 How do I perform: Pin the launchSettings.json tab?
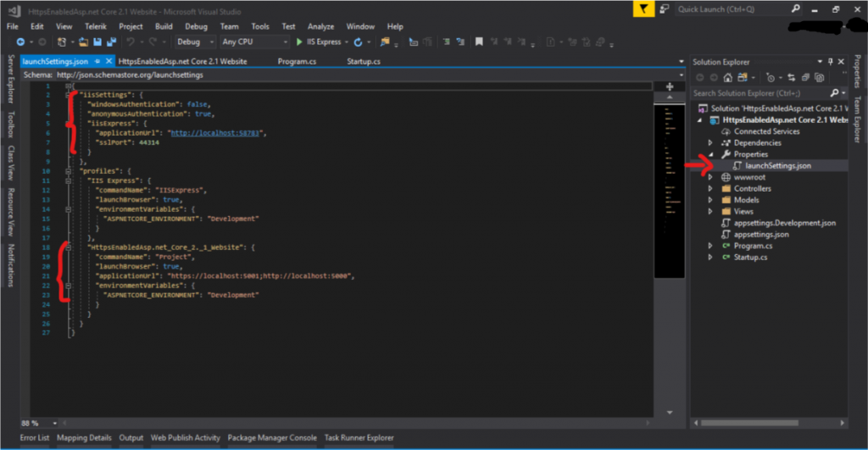(97, 61)
